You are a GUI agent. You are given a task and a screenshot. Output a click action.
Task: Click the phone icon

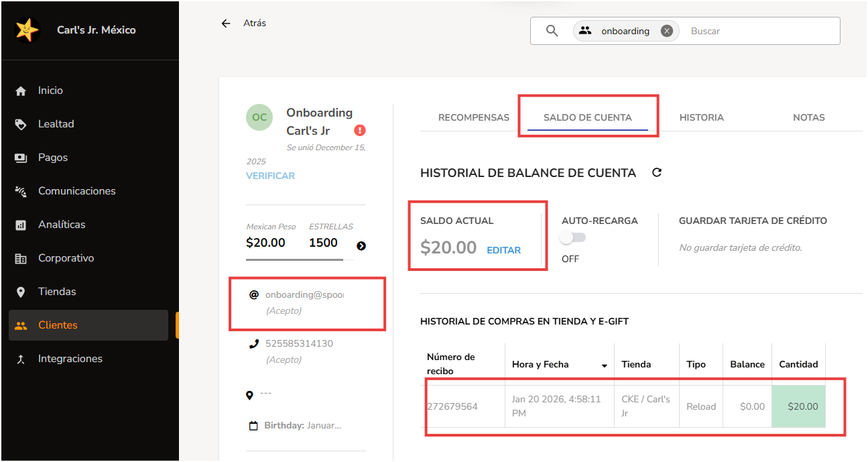coord(254,344)
